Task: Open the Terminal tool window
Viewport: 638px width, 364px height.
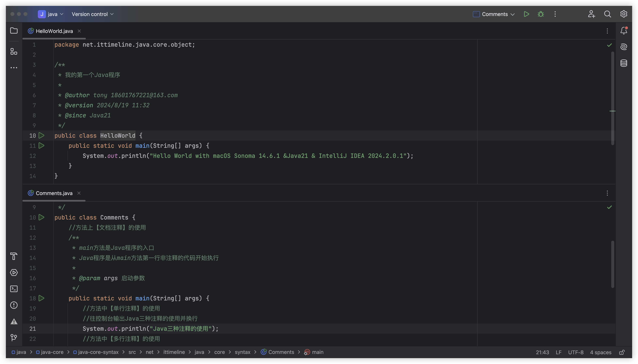Action: coord(14,289)
